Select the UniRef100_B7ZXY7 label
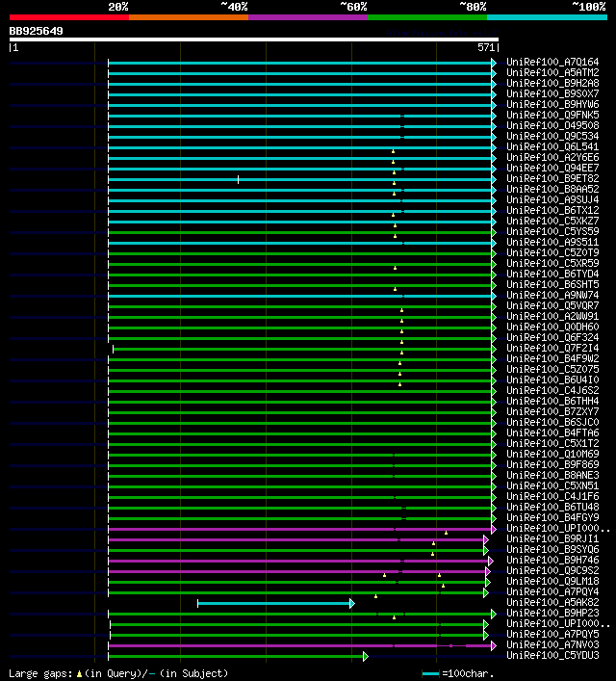Image resolution: width=616 pixels, height=681 pixels. 552,411
